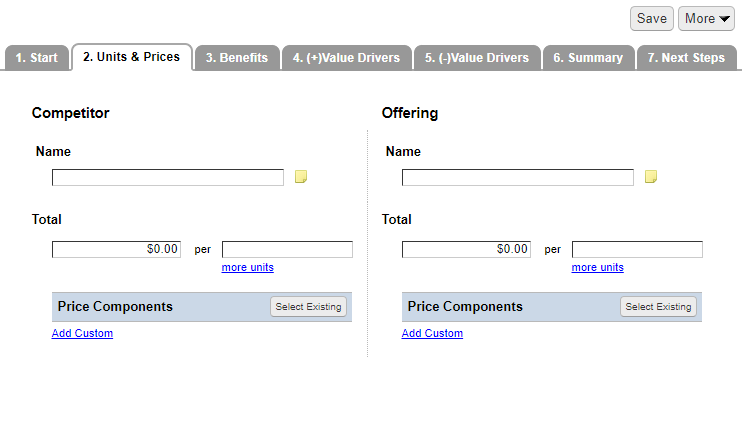The image size is (743, 423).
Task: Select the 2. Units & Prices tab
Action: coord(132,57)
